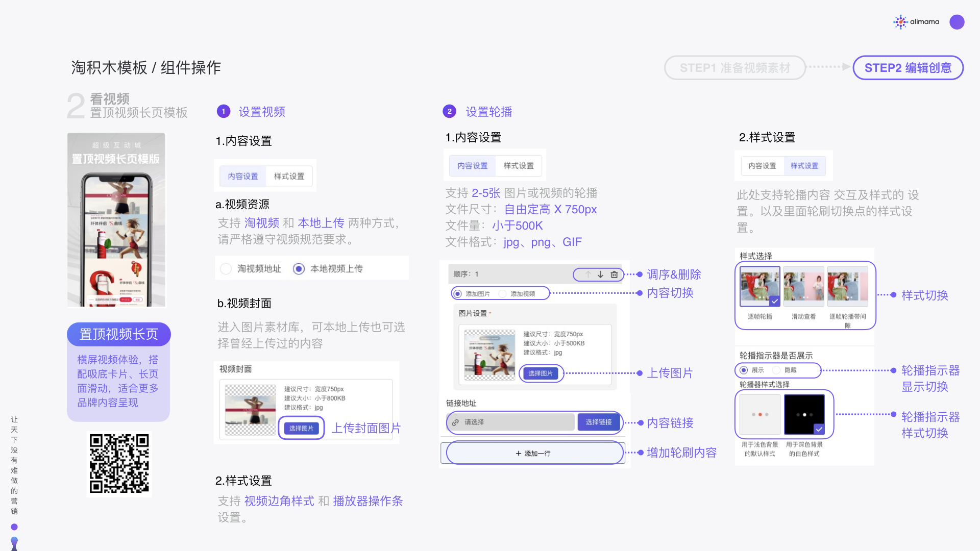The height and width of the screenshot is (551, 980).
Task: Select the 展示 indicator radio option
Action: 744,370
